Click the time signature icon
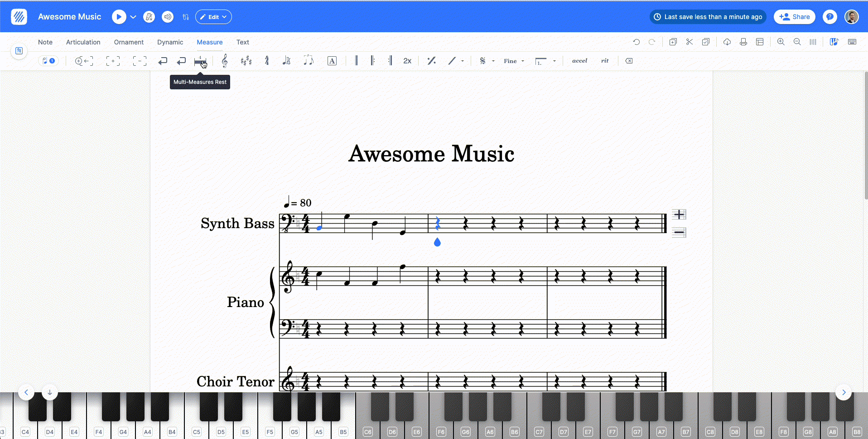 [x=267, y=61]
